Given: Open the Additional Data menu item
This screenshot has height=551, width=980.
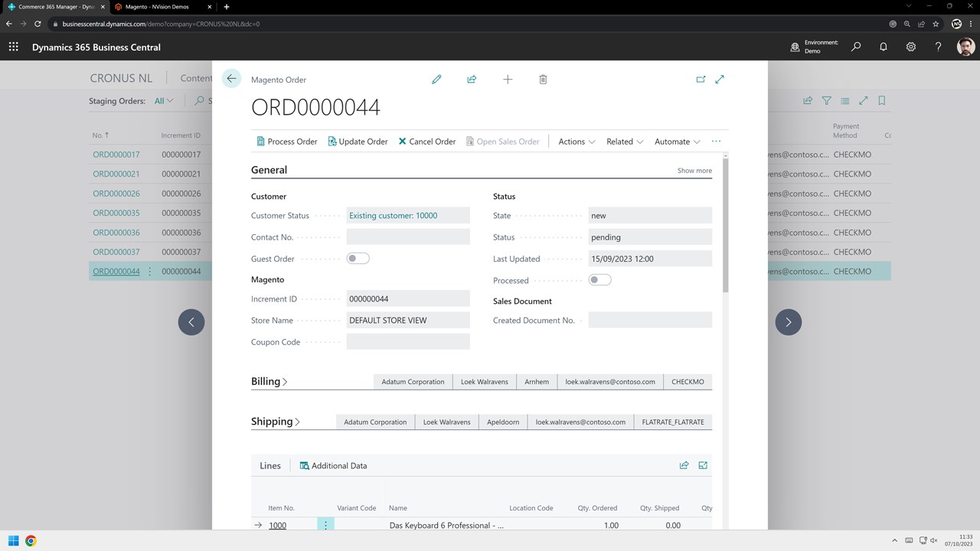Looking at the screenshot, I should (x=333, y=465).
